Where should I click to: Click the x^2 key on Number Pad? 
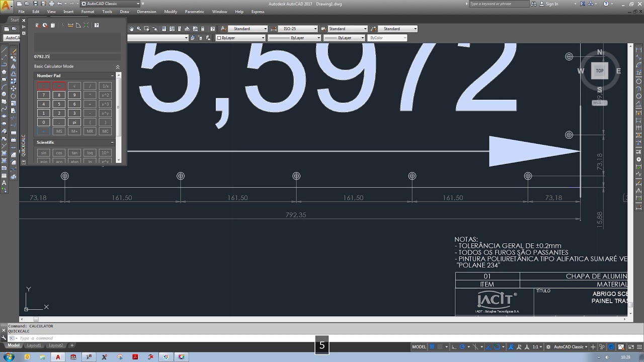point(105,95)
